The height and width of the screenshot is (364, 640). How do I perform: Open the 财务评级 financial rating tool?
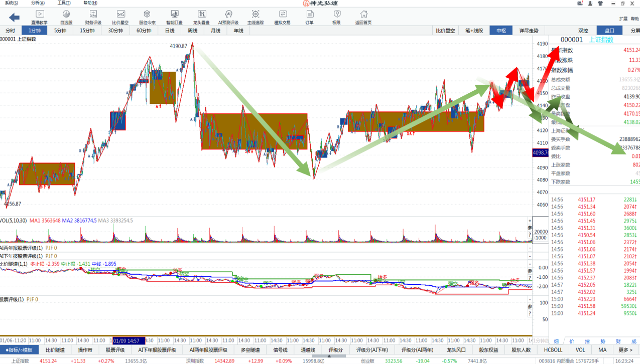(x=93, y=17)
